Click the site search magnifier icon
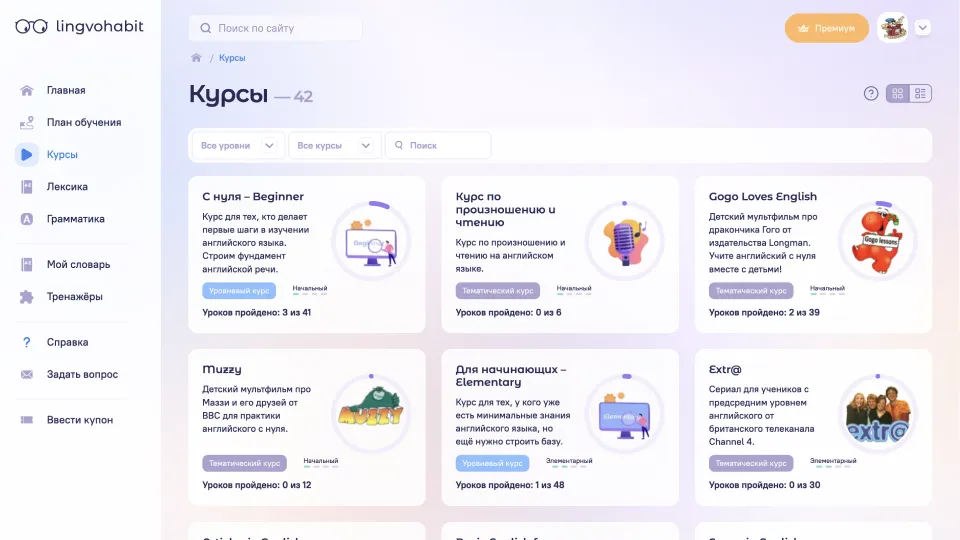 tap(206, 28)
